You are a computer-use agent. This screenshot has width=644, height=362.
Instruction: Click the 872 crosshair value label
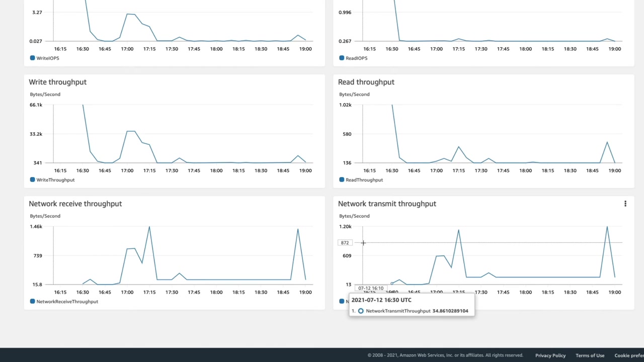(x=345, y=243)
